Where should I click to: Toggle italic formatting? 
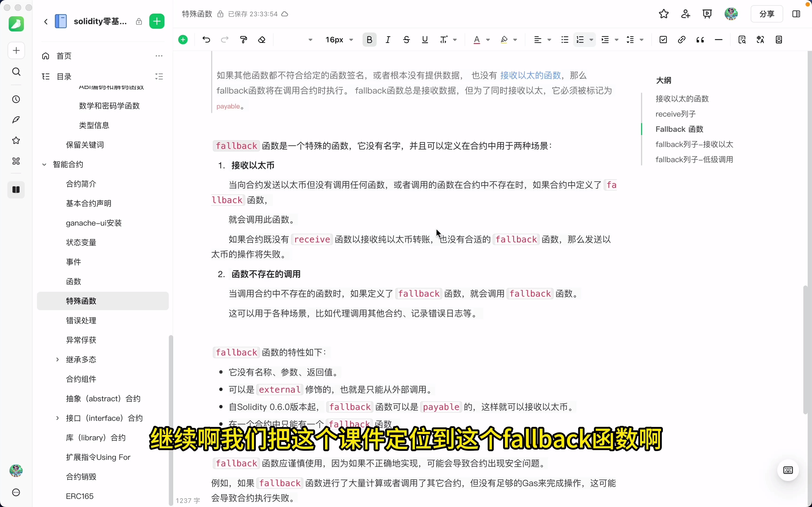pyautogui.click(x=388, y=40)
